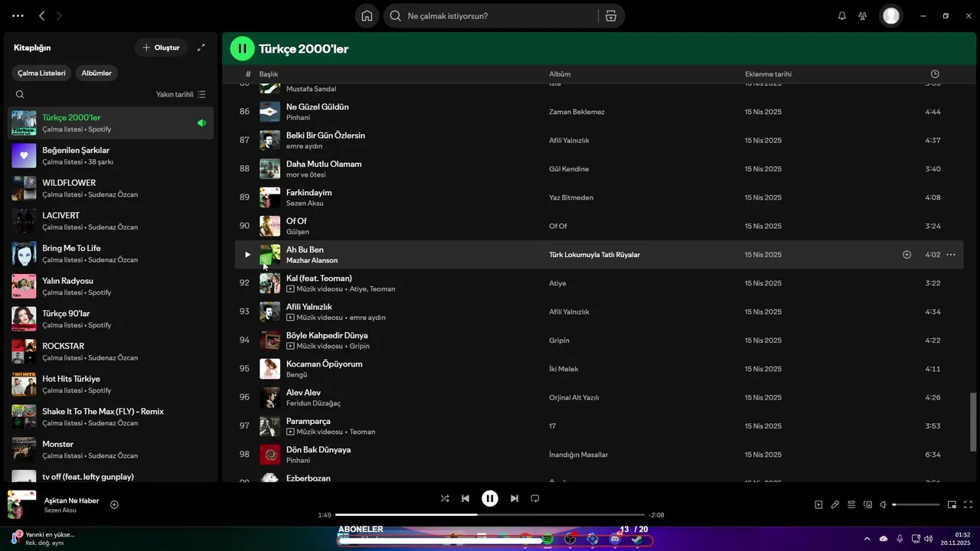Open the Yakın tarihli sort dropdown
The height and width of the screenshot is (551, 980).
(x=181, y=94)
